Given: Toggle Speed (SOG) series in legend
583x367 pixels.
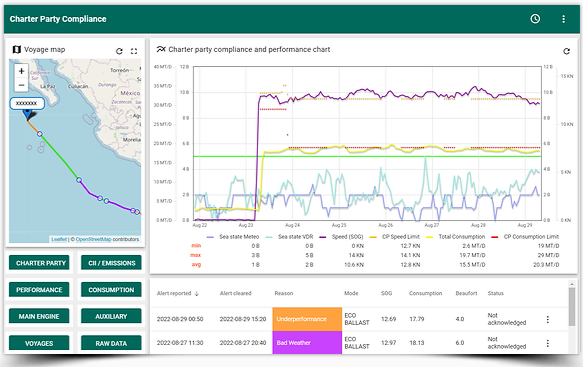Looking at the screenshot, I should 341,236.
